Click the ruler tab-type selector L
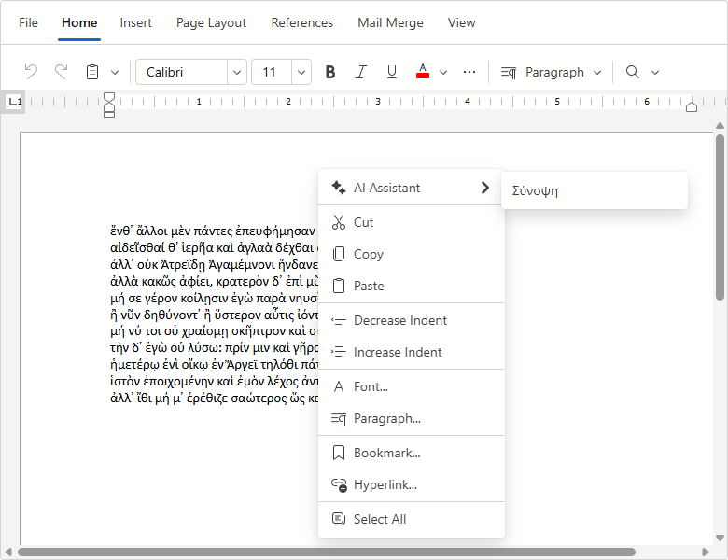728x560 pixels. [x=15, y=101]
